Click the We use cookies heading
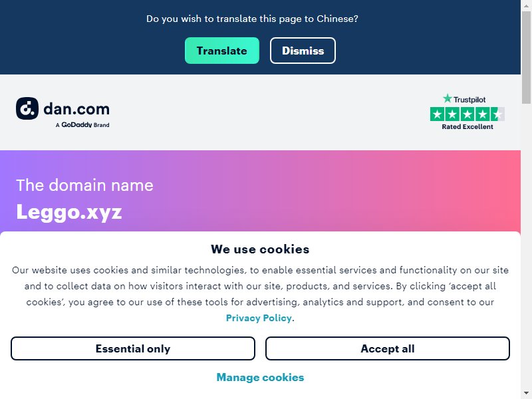The image size is (532, 399). point(260,249)
